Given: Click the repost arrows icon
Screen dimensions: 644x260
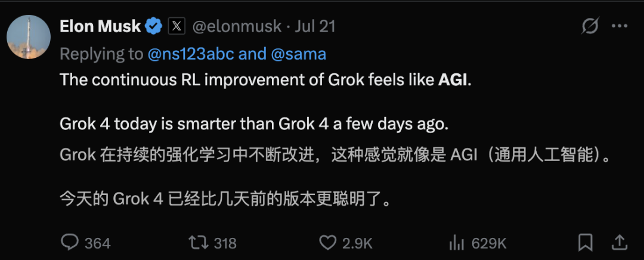Looking at the screenshot, I should [x=197, y=242].
